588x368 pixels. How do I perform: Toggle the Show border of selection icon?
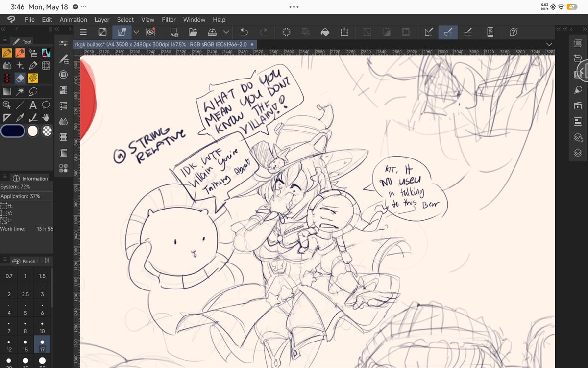point(406,32)
